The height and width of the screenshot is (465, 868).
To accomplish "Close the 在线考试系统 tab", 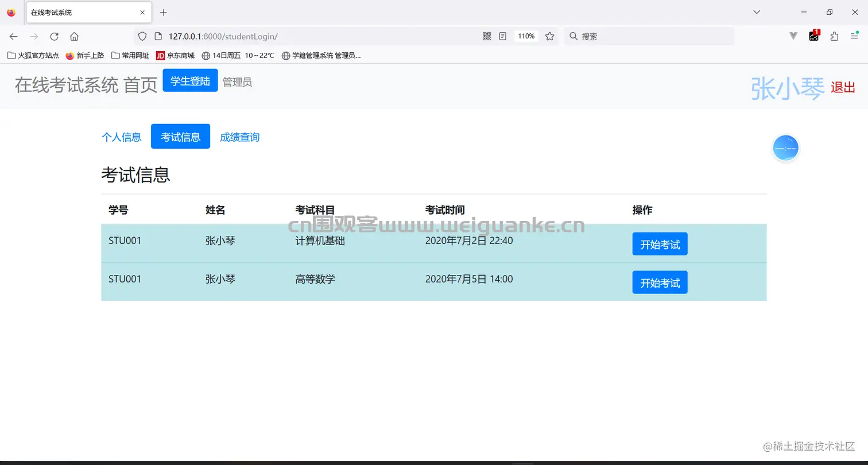I will tap(142, 12).
